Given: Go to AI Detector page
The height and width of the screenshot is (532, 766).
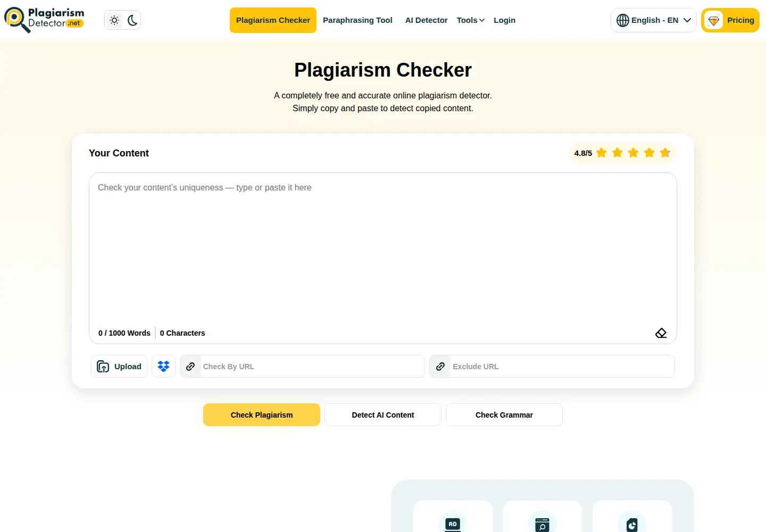Looking at the screenshot, I should (426, 20).
